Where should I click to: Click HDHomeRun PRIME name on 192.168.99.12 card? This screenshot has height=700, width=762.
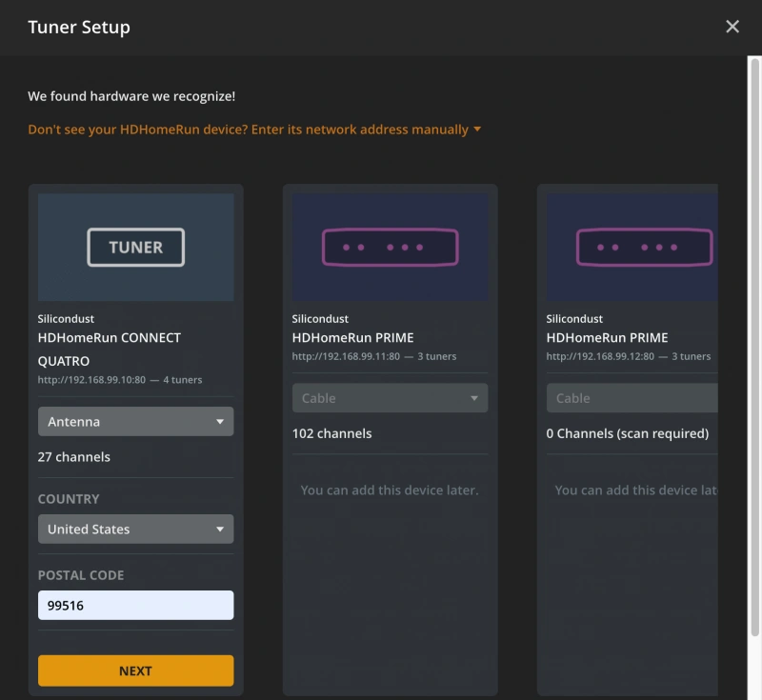607,337
